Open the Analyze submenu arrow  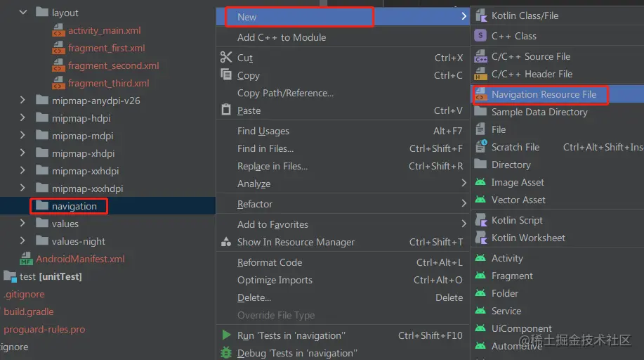464,183
